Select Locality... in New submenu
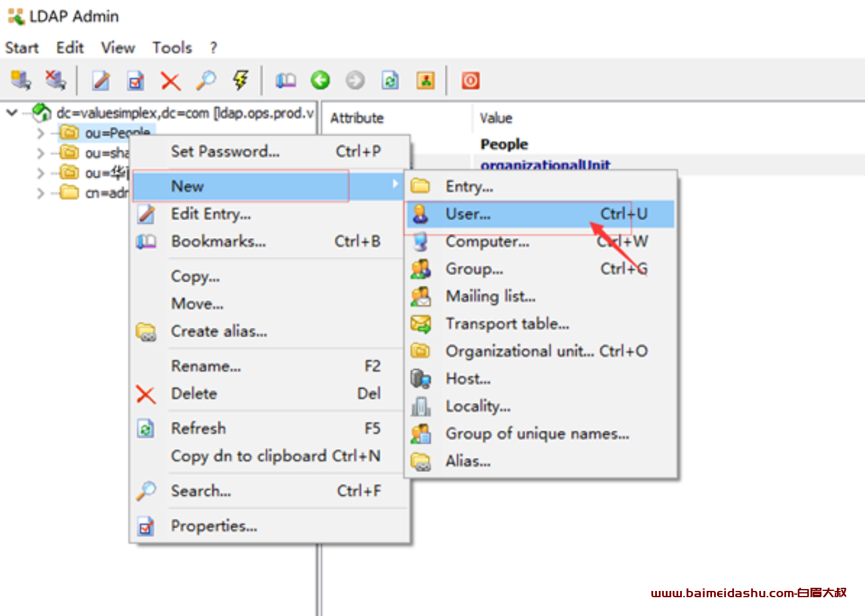Image resolution: width=865 pixels, height=616 pixels. point(541,406)
